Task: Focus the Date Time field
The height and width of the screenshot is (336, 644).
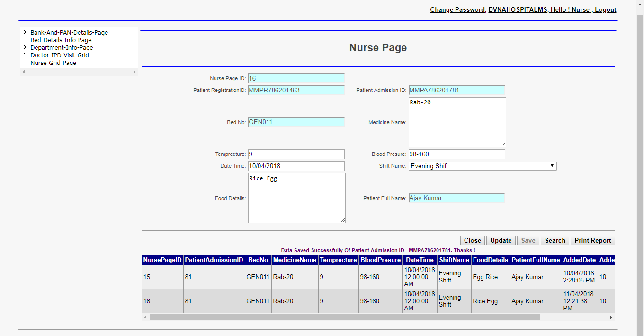Action: 296,166
